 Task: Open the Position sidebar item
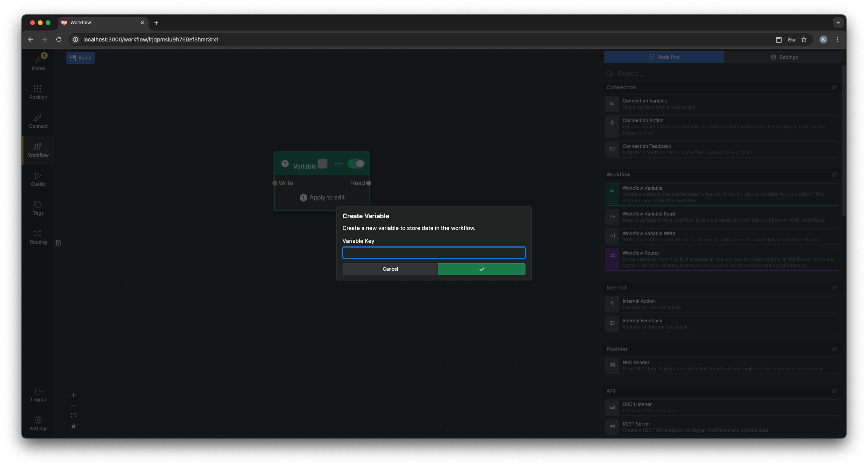[x=38, y=92]
